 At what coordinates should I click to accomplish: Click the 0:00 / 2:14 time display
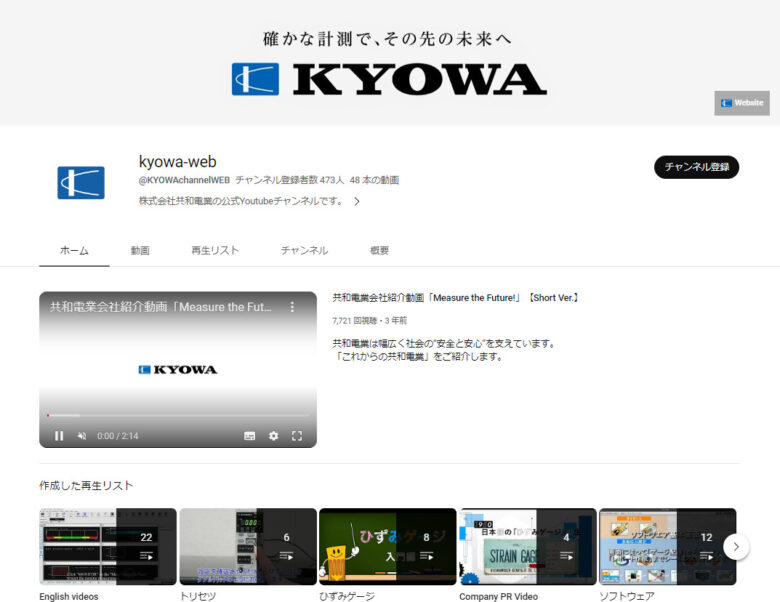click(x=117, y=436)
